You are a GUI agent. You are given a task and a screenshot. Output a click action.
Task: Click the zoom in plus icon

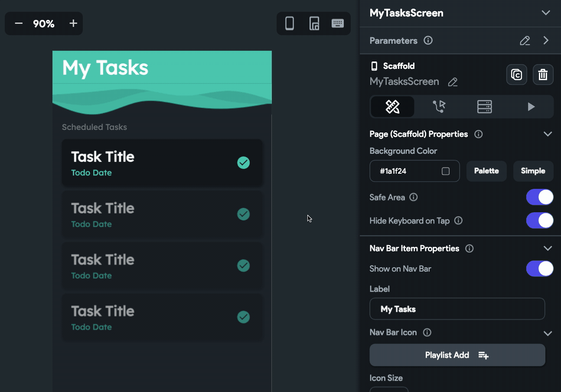(73, 23)
